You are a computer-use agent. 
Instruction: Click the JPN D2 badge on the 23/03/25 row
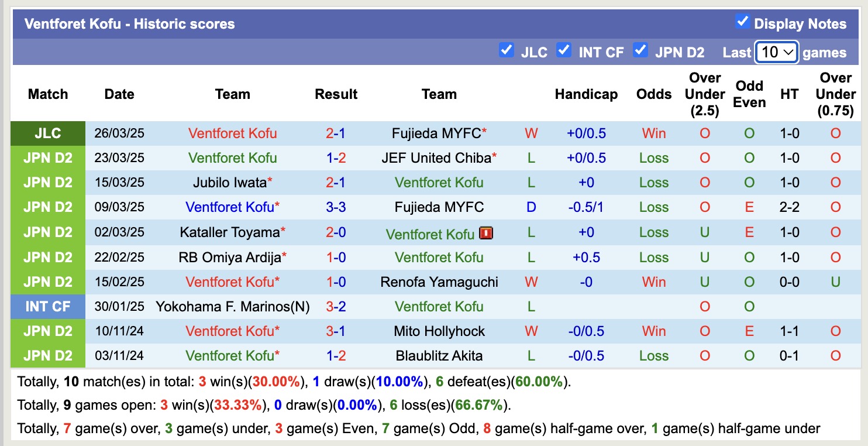(x=47, y=157)
